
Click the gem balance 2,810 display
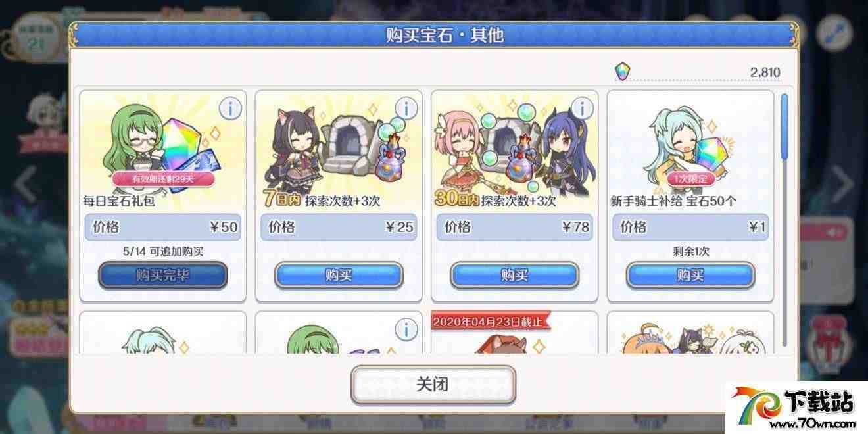pyautogui.click(x=698, y=72)
